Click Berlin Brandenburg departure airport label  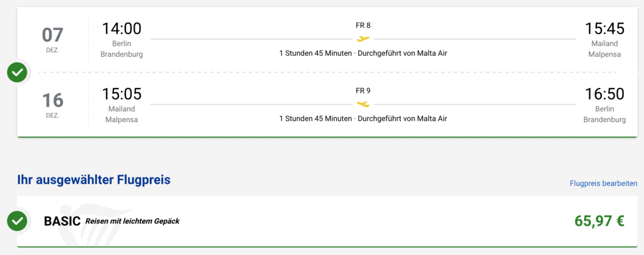pos(122,49)
